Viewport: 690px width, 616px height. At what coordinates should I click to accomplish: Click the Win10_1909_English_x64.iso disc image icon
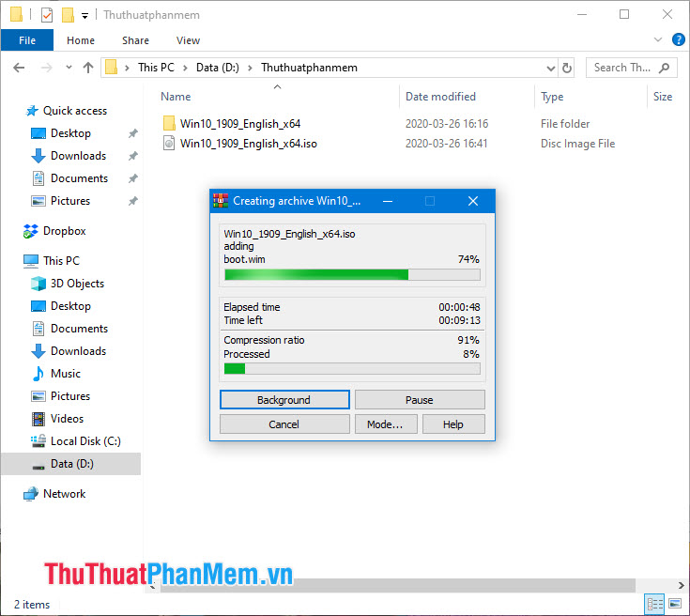pos(169,143)
